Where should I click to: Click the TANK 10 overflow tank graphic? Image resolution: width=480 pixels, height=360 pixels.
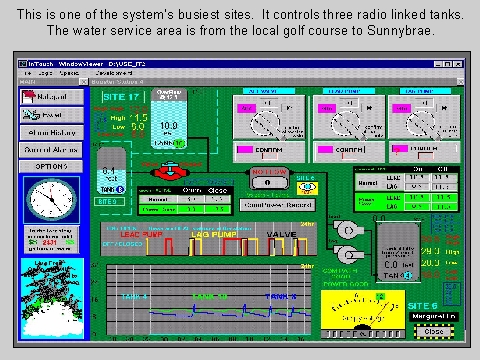[x=169, y=119]
